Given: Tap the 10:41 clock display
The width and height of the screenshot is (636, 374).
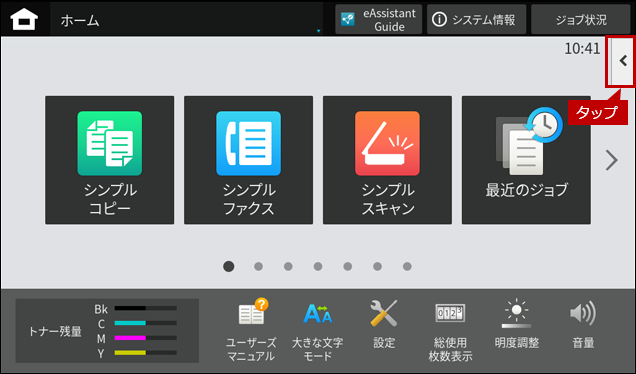Looking at the screenshot, I should (582, 49).
